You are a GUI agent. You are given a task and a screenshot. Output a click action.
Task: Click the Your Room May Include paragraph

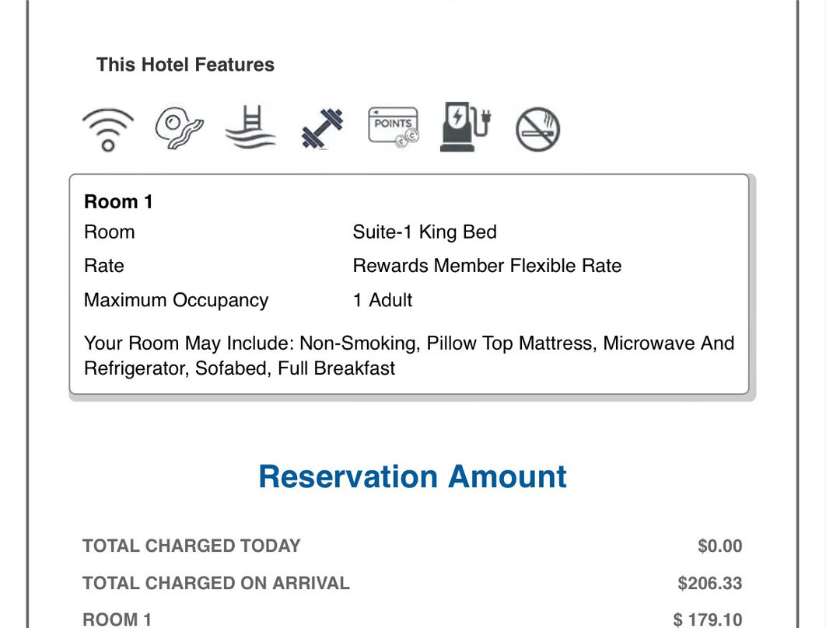pos(409,355)
